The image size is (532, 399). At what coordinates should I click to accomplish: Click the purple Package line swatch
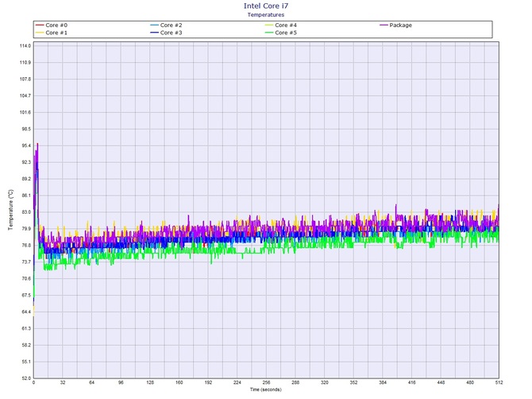click(384, 25)
